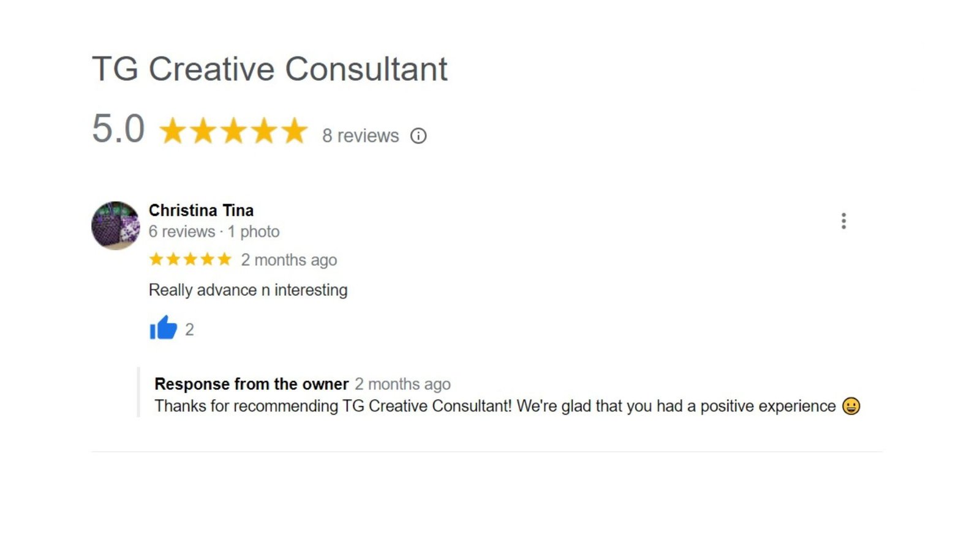The width and height of the screenshot is (980, 551).
Task: Click first large star in overall rating
Action: tap(173, 131)
